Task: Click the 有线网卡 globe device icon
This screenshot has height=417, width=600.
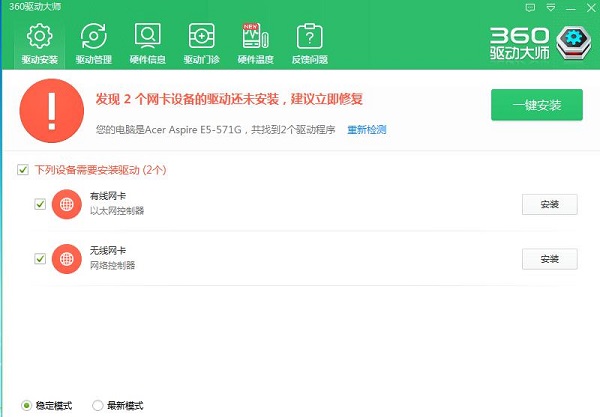Action: click(x=67, y=204)
